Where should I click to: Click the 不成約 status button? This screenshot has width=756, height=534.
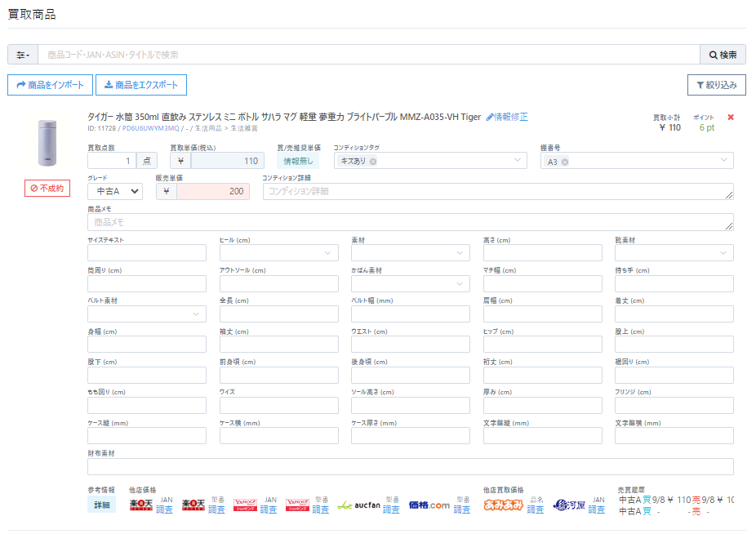47,188
